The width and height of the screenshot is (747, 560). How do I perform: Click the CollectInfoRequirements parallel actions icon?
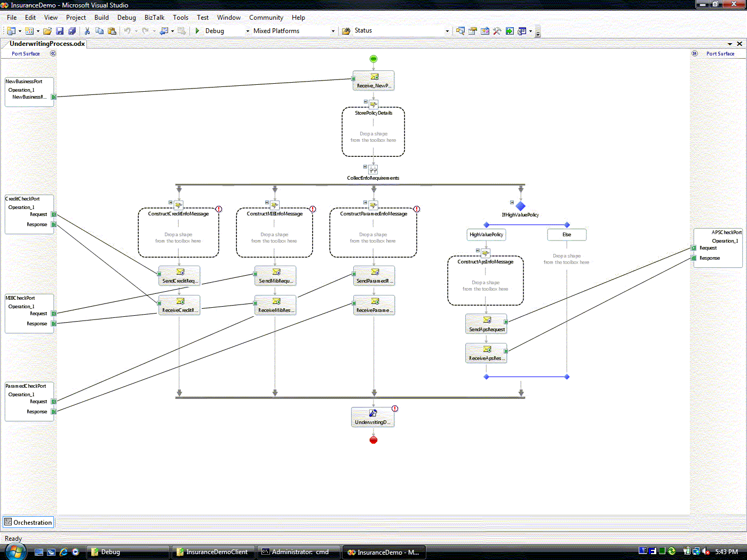tap(373, 170)
